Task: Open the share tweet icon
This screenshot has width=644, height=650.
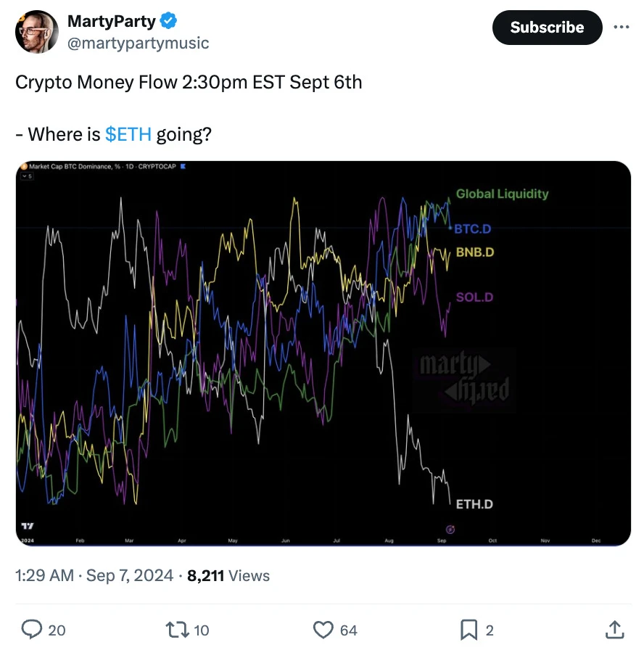Action: coord(614,630)
